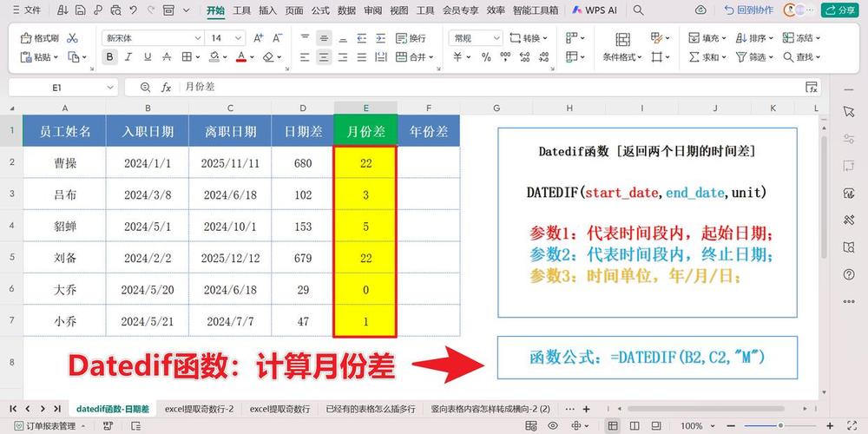Select the Format Painter (格式刷) tool

point(39,38)
